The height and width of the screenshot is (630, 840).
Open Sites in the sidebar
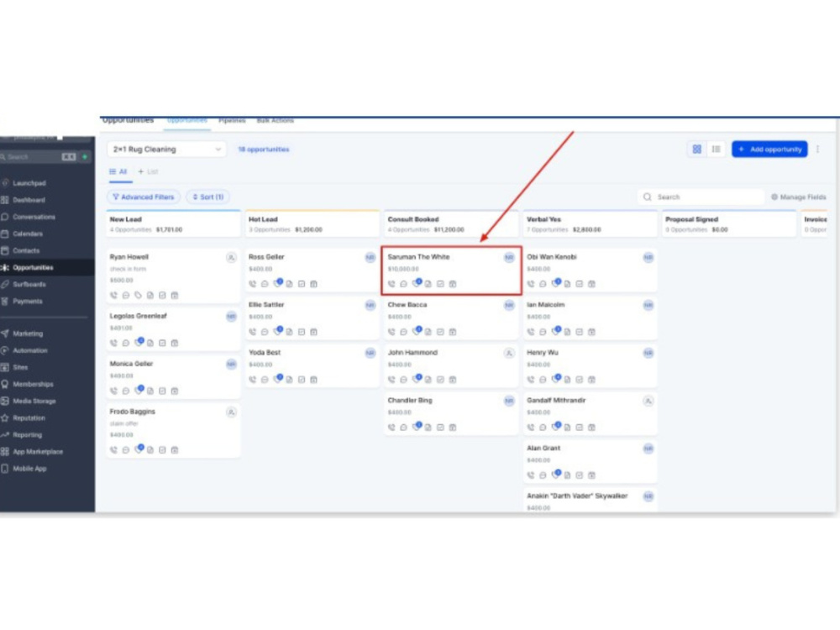[20, 368]
